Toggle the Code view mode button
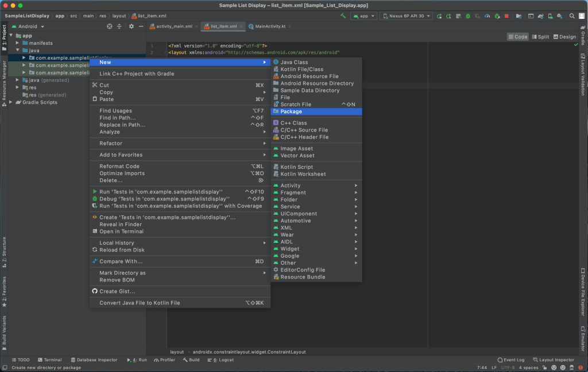 point(518,37)
